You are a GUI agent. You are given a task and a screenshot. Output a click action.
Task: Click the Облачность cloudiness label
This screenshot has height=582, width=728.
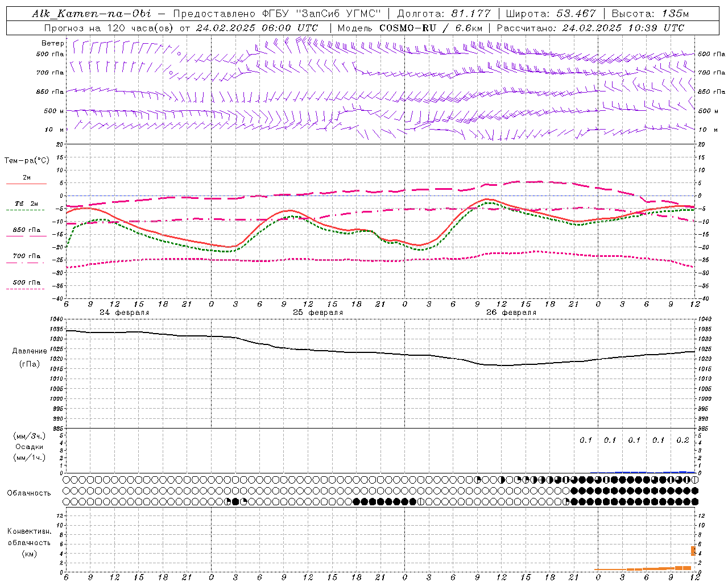click(29, 493)
